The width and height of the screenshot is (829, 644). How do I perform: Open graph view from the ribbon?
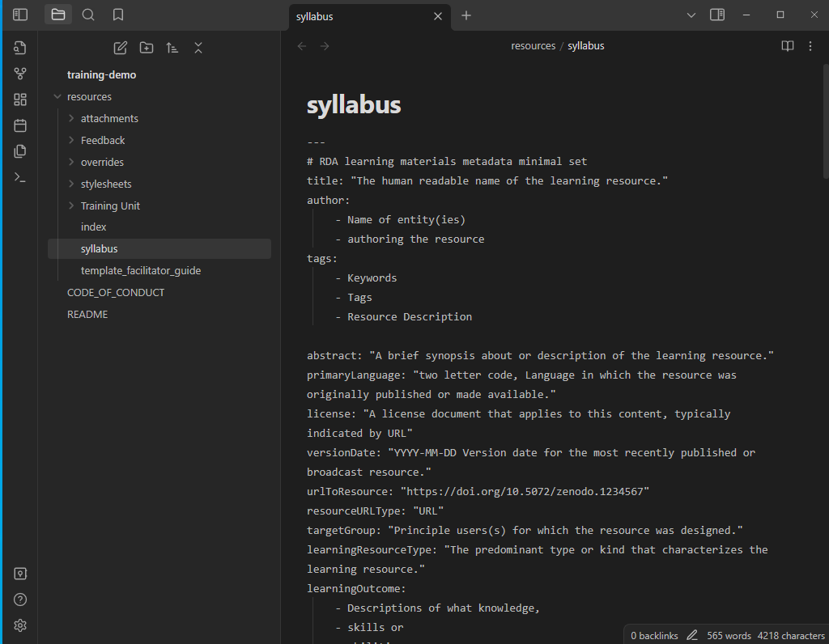click(x=20, y=74)
